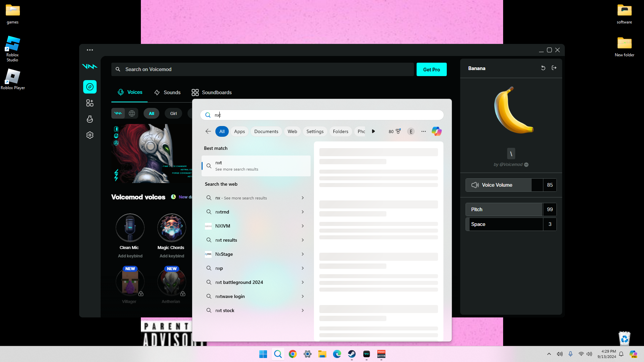Go back with the search panel arrow
Image resolution: width=644 pixels, height=362 pixels.
coord(208,131)
